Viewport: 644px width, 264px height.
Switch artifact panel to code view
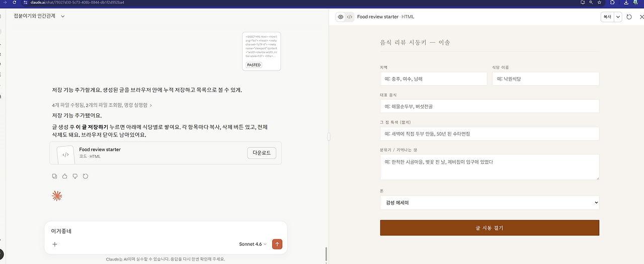point(350,17)
